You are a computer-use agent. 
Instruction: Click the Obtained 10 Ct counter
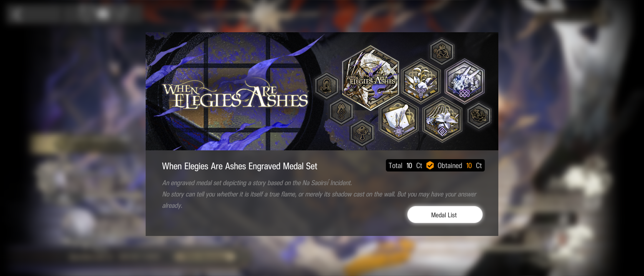[459, 165]
